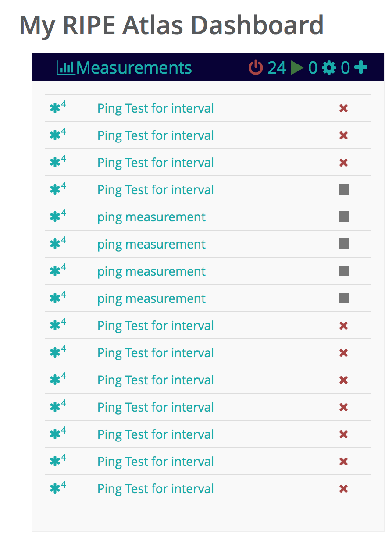Click the red X in the bottom row
392x533 pixels.
click(344, 489)
